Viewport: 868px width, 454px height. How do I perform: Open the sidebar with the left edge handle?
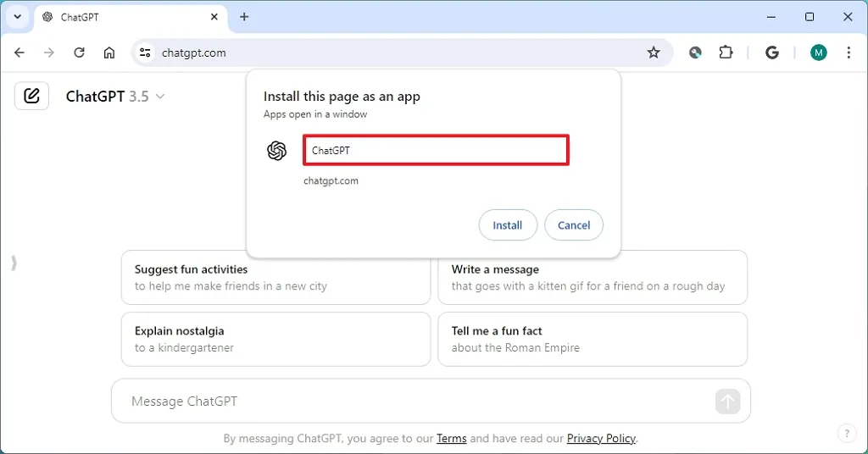[14, 263]
